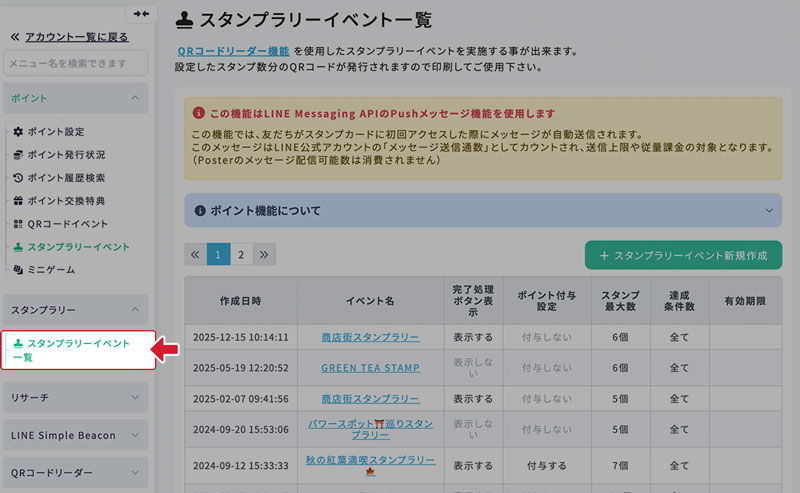Click the ポイント発行状況 coins icon
Screen dimensions: 800x493
click(x=17, y=155)
